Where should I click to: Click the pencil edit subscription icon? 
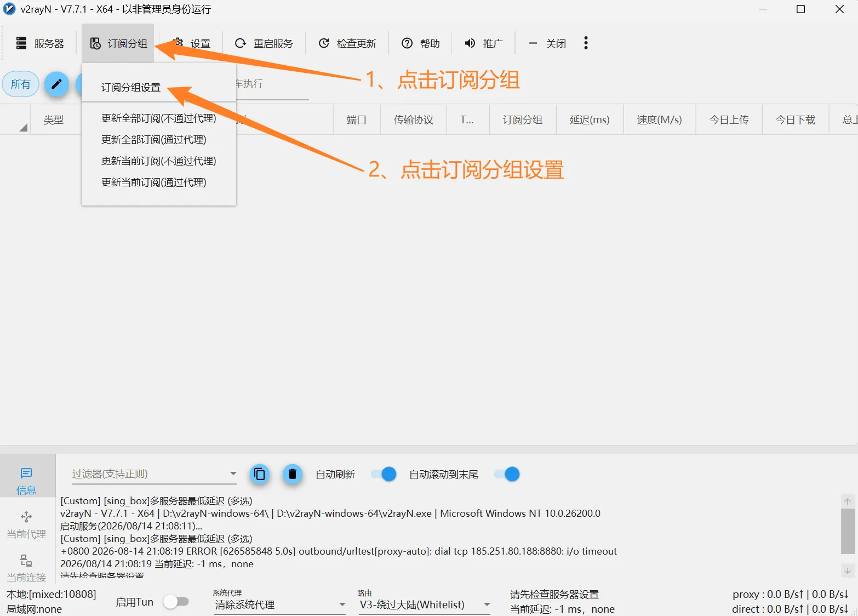click(x=56, y=84)
